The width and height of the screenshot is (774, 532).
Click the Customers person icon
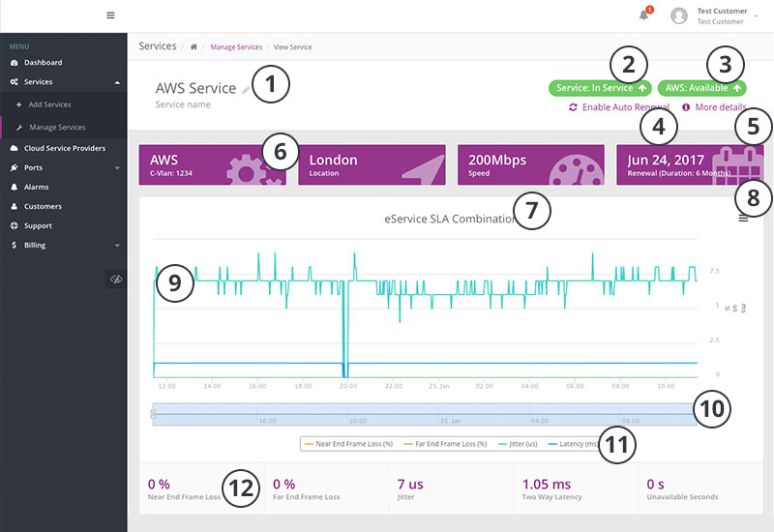tap(14, 206)
